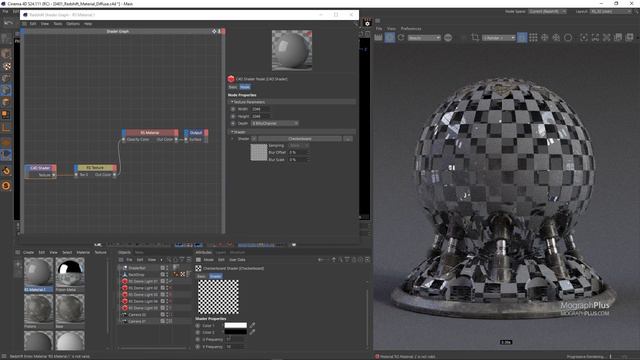
Task: Toggle the layer box on the BackDrop row
Action: [x=162, y=274]
